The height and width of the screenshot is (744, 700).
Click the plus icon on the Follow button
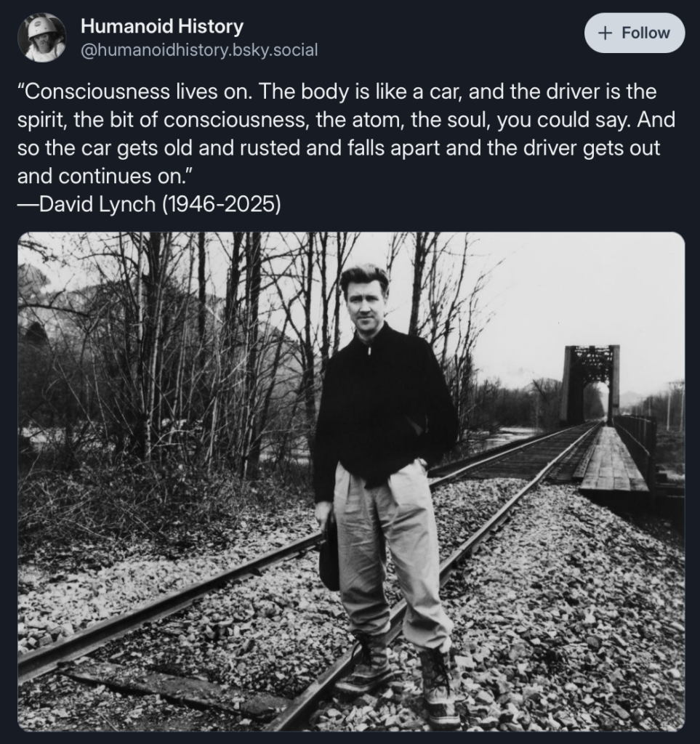(x=604, y=33)
